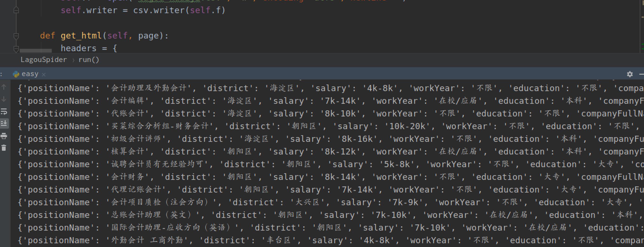The width and height of the screenshot is (644, 247).
Task: Click district value '大兴区'
Action: [x=307, y=202]
